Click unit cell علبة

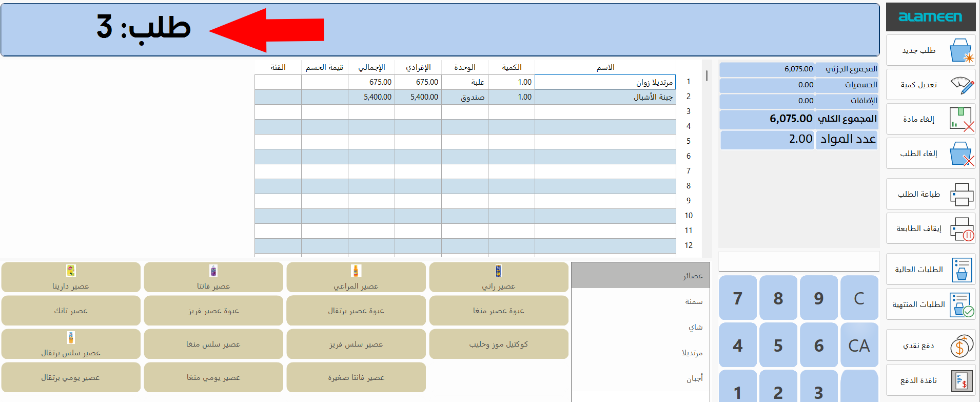pos(465,82)
